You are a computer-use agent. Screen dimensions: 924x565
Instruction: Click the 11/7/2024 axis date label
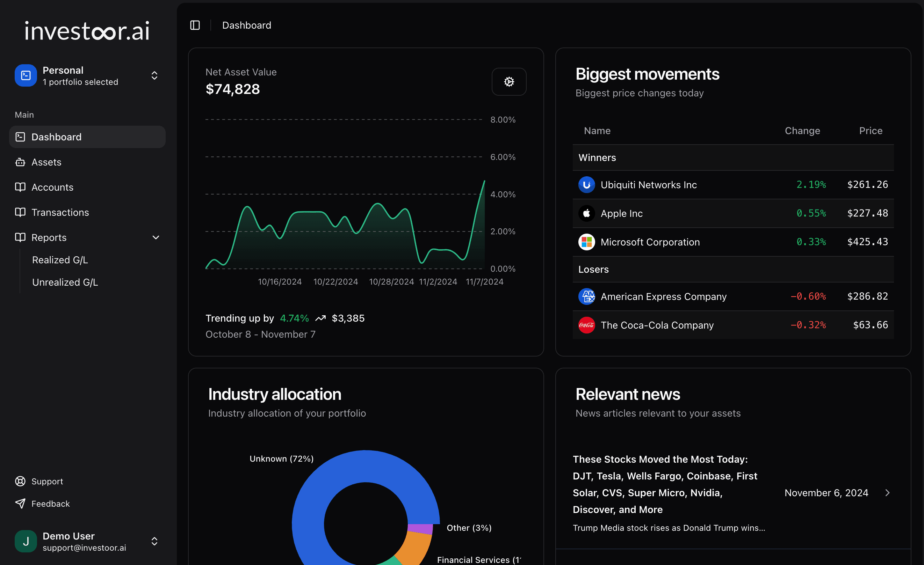[x=484, y=281]
